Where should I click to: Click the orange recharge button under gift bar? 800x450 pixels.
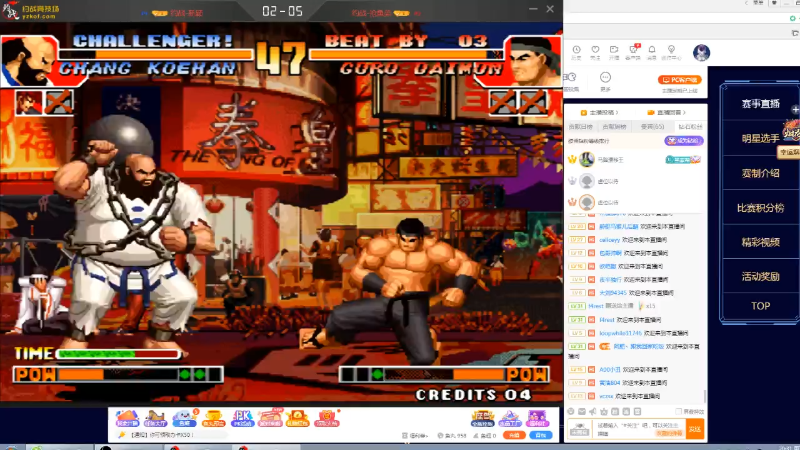click(514, 435)
